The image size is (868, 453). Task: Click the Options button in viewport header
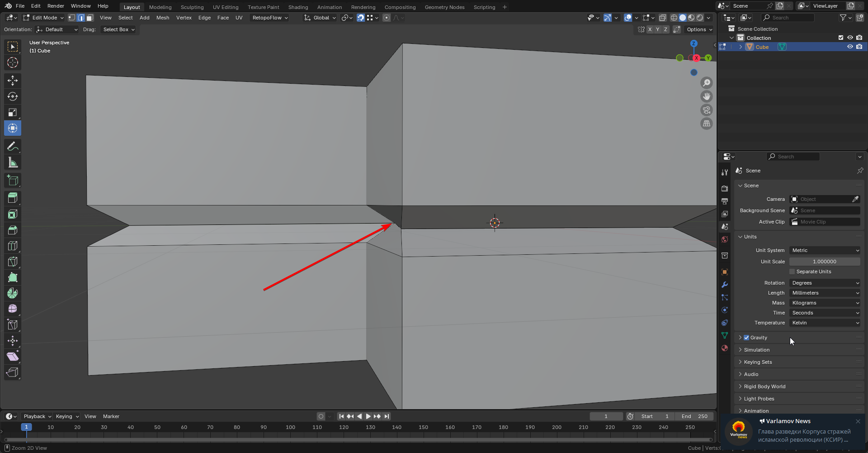point(699,29)
